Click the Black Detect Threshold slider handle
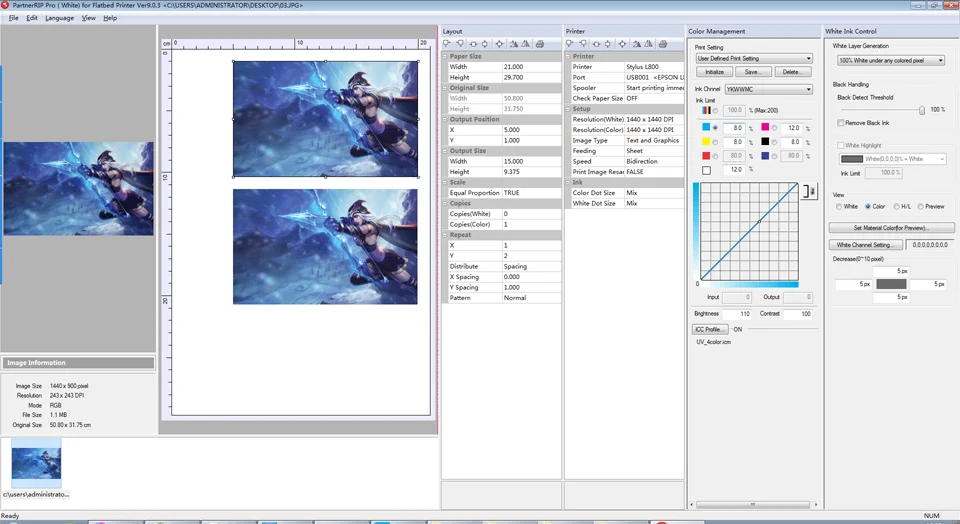The image size is (960, 524). [921, 110]
